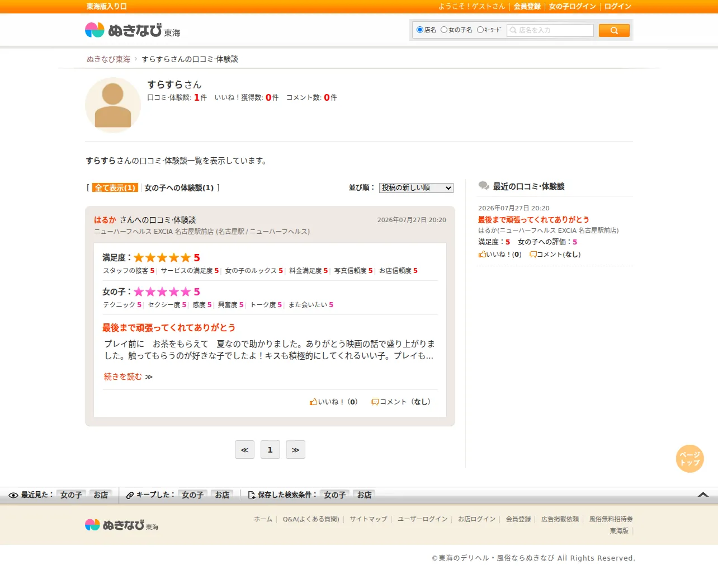
Task: Go to previous page with ≪ button
Action: point(244,450)
